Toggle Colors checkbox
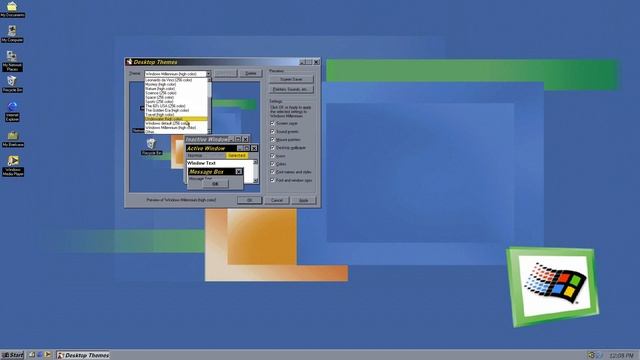 pos(272,164)
